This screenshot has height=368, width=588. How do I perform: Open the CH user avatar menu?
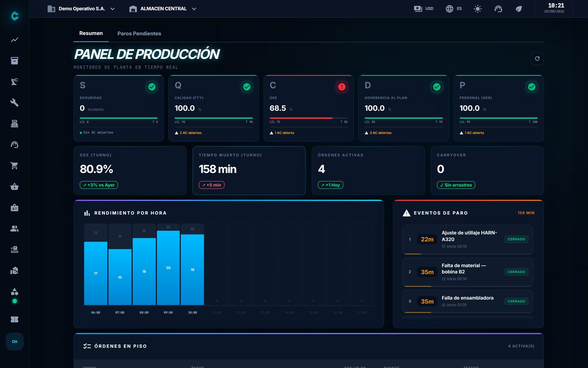pyautogui.click(x=14, y=342)
